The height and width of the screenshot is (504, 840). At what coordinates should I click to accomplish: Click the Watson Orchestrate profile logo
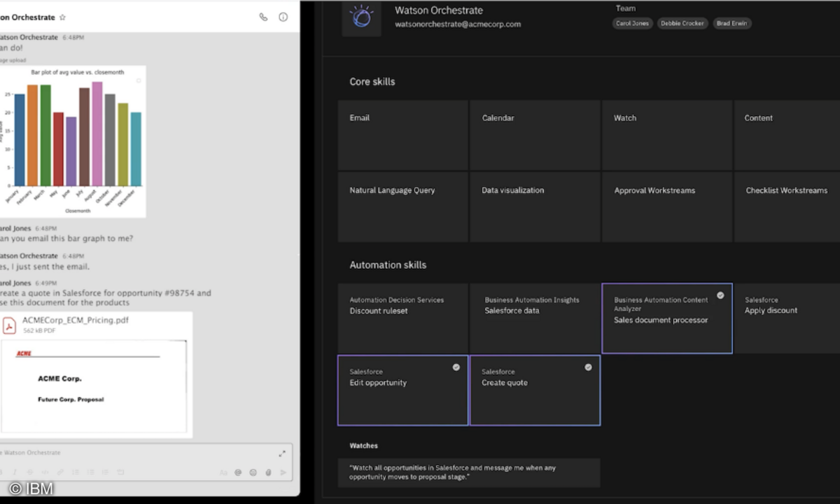click(361, 17)
